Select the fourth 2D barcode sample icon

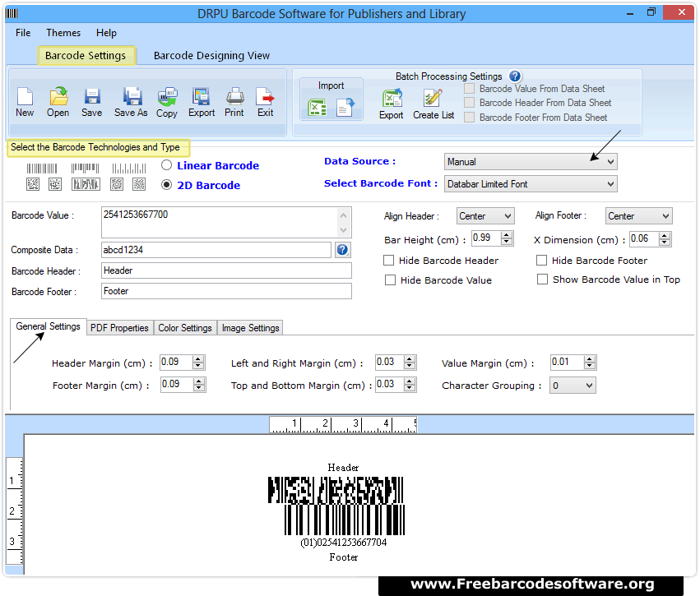[x=117, y=184]
